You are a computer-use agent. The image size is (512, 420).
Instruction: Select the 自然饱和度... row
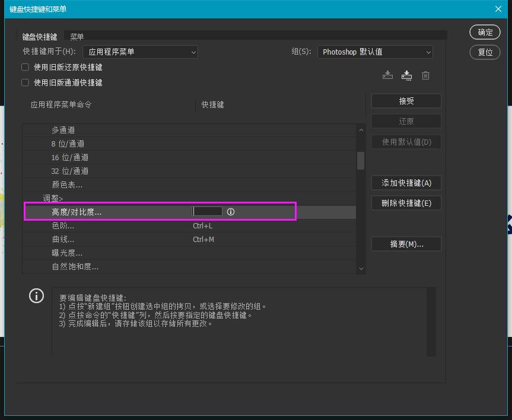click(x=189, y=266)
